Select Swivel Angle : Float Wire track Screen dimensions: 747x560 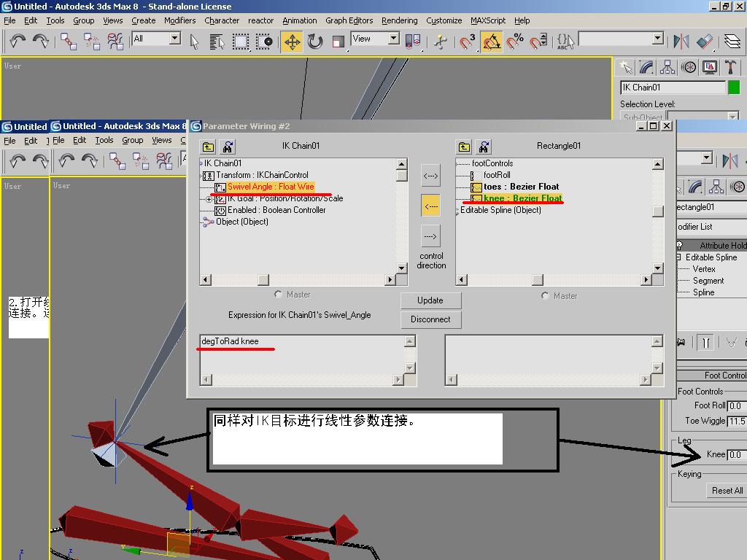pyautogui.click(x=271, y=187)
